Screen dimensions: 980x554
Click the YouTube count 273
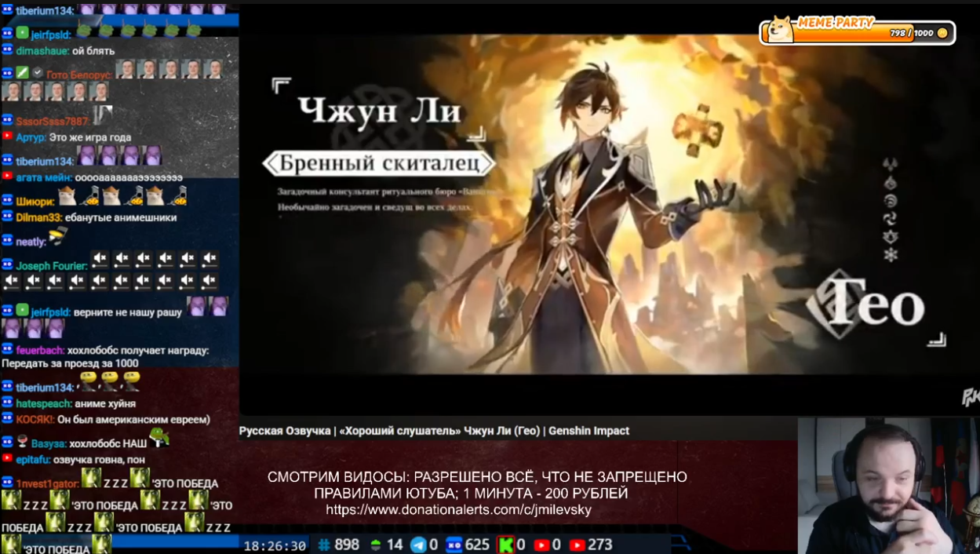pyautogui.click(x=600, y=545)
